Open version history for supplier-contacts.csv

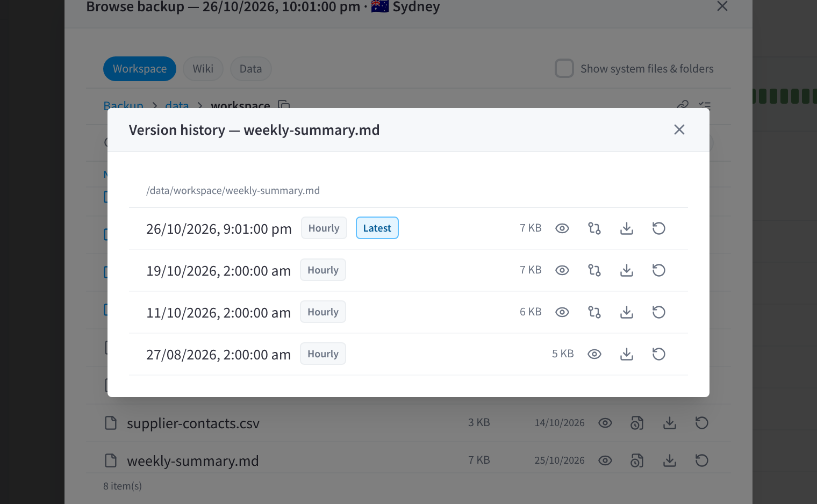[x=637, y=423]
